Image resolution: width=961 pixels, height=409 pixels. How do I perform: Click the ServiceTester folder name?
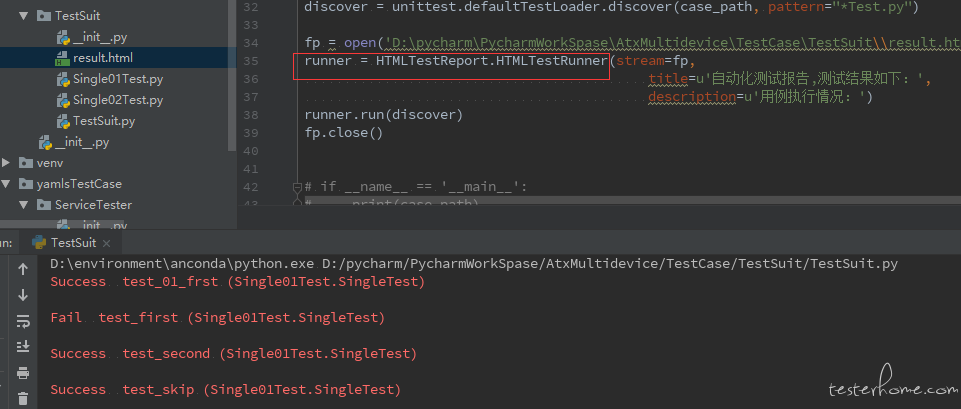pyautogui.click(x=93, y=205)
